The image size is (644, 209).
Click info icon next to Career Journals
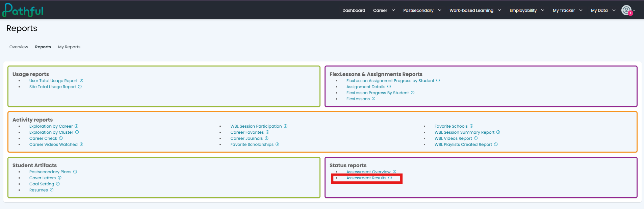pos(266,138)
